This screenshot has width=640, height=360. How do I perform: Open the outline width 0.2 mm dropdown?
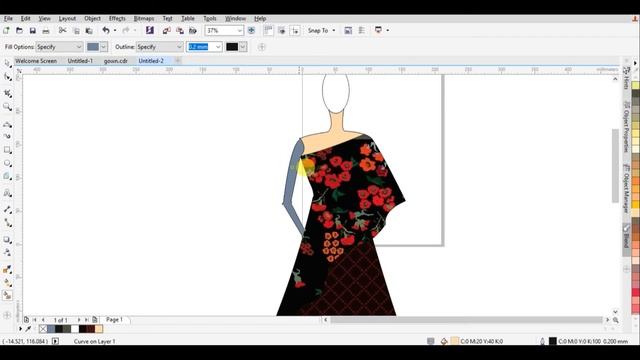tap(218, 47)
